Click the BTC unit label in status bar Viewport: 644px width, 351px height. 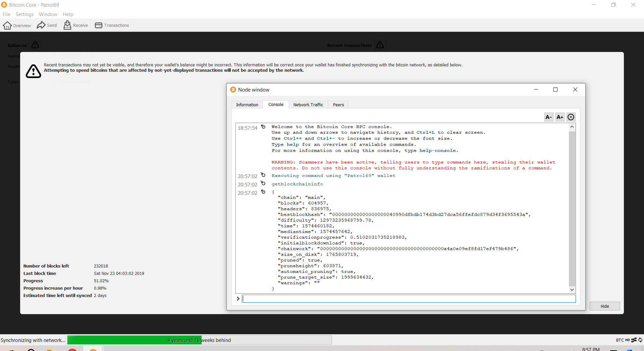click(620, 340)
